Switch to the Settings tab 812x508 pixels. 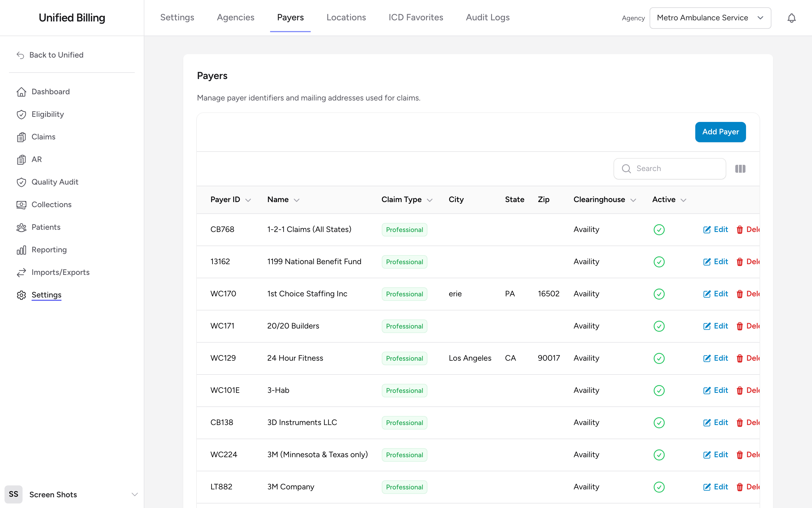tap(177, 17)
